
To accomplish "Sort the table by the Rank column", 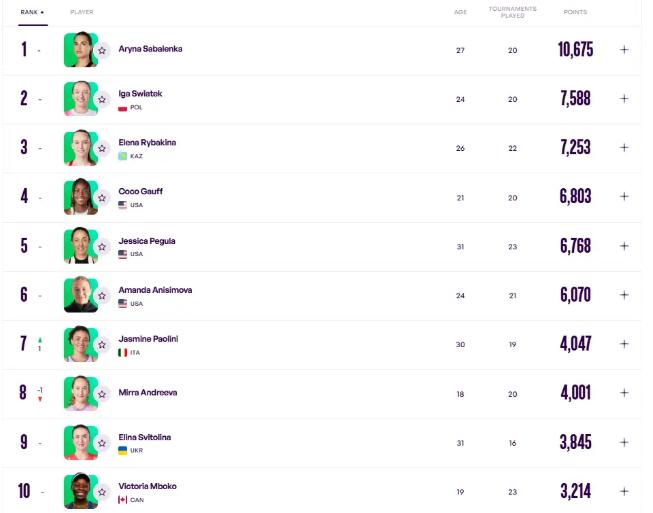I will tap(31, 12).
